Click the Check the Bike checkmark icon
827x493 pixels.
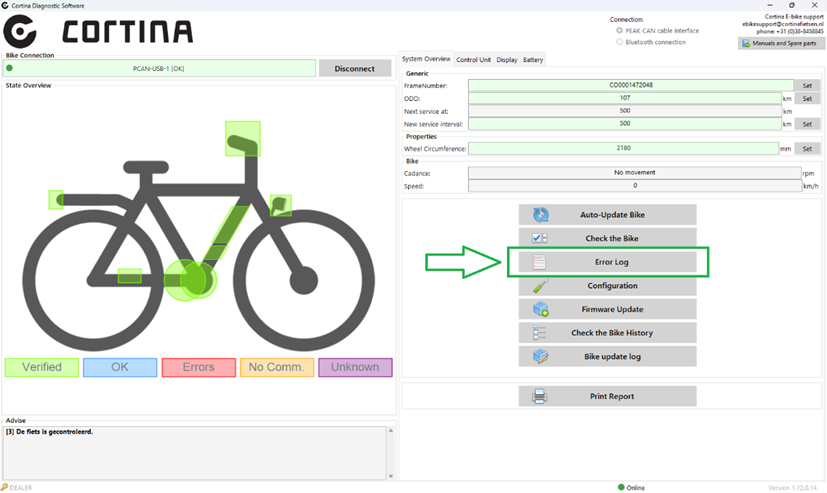coord(539,238)
